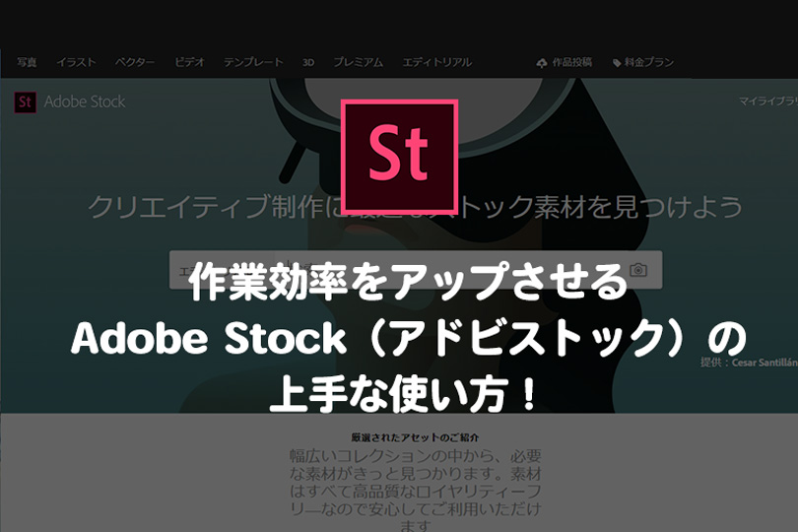Click the price tag icon beside 料金プラン

click(617, 63)
